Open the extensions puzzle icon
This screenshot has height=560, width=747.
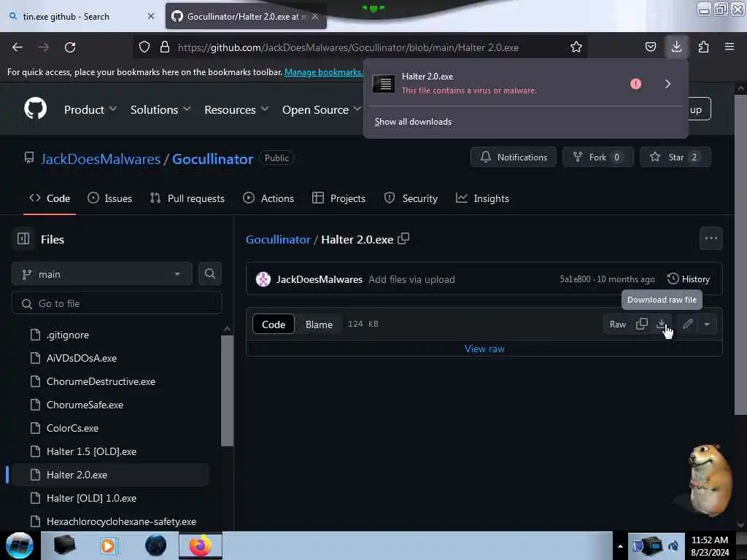coord(703,47)
